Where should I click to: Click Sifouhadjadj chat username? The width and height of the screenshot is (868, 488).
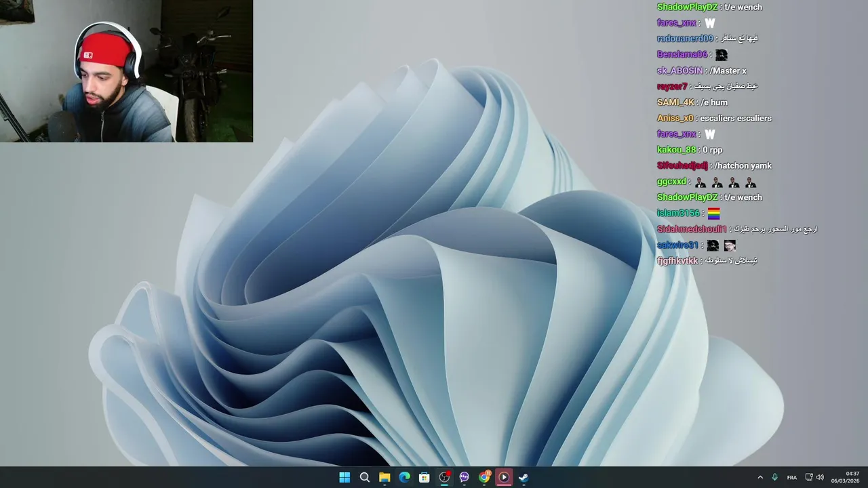click(x=682, y=165)
